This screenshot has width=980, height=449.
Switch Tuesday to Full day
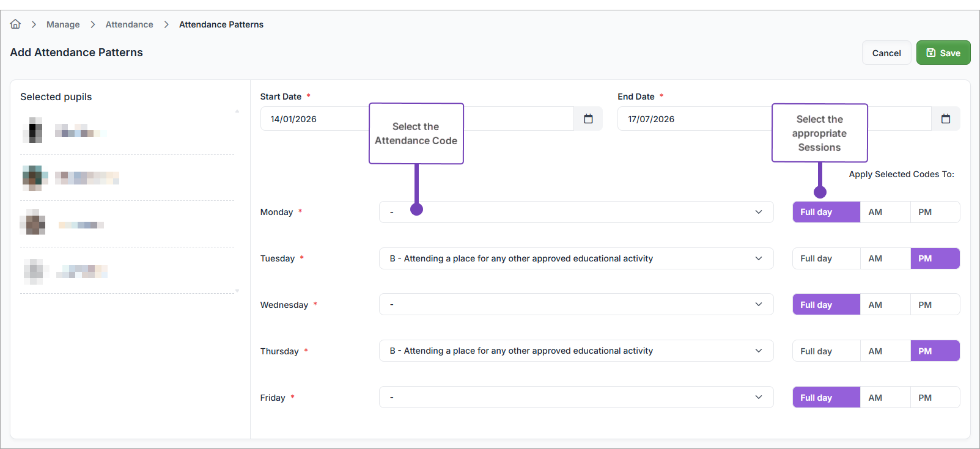click(816, 258)
